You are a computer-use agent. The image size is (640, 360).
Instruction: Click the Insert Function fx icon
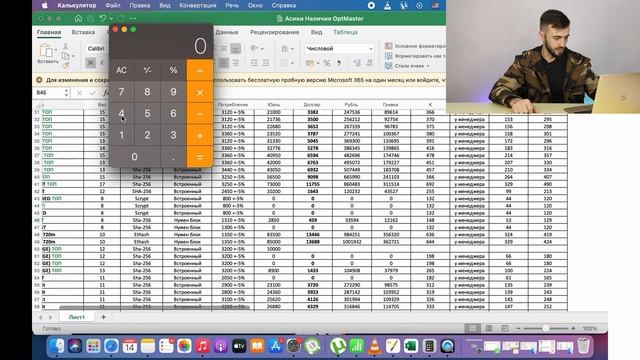pyautogui.click(x=106, y=93)
